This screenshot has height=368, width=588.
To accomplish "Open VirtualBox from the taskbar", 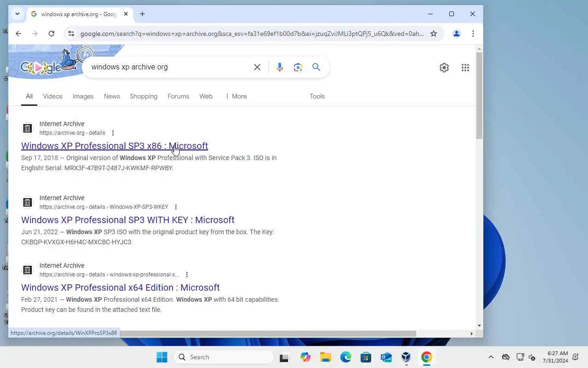I will [x=406, y=357].
